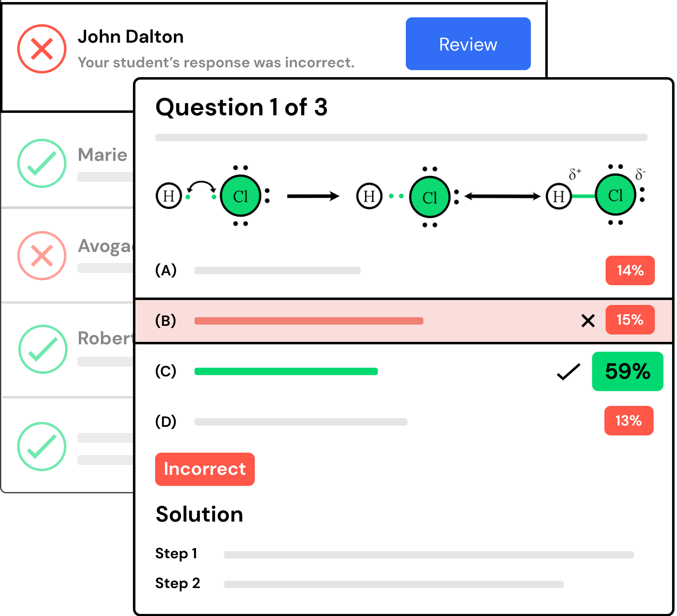Click the John Dalton student name
The height and width of the screenshot is (616, 677).
pyautogui.click(x=130, y=37)
